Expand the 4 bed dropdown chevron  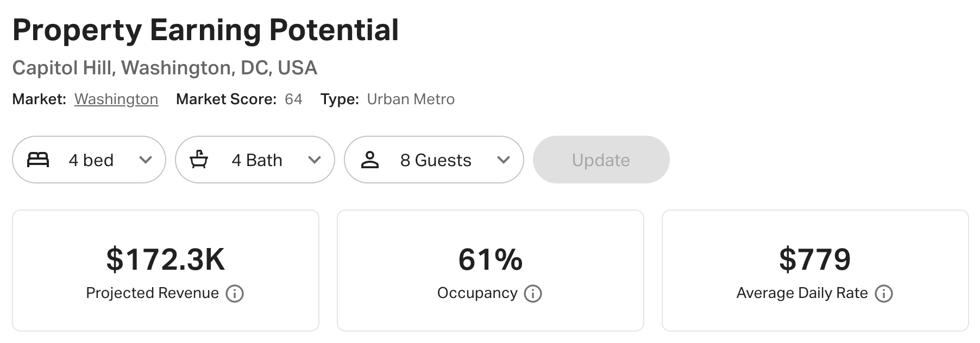[x=145, y=160]
